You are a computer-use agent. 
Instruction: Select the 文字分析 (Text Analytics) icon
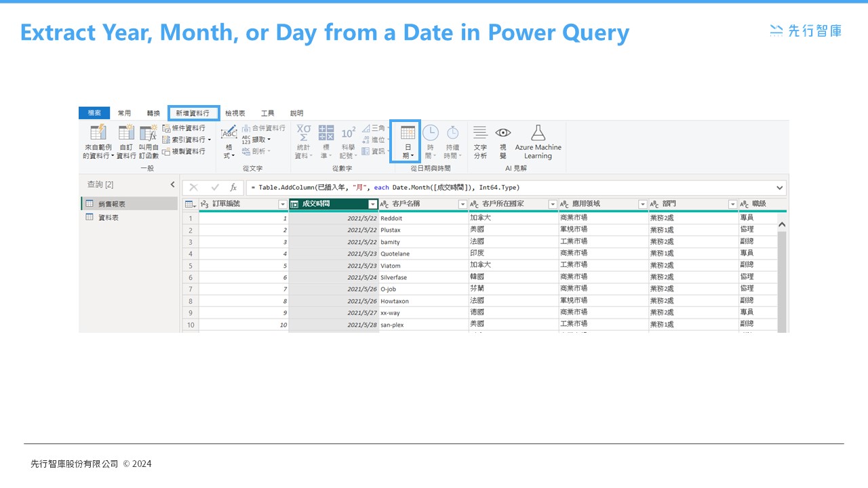[479, 141]
